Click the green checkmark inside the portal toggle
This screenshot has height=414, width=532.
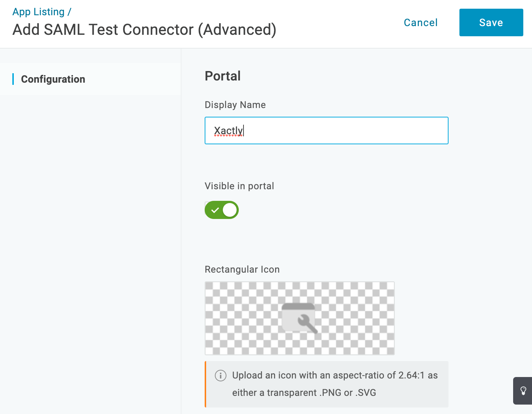[x=215, y=210]
